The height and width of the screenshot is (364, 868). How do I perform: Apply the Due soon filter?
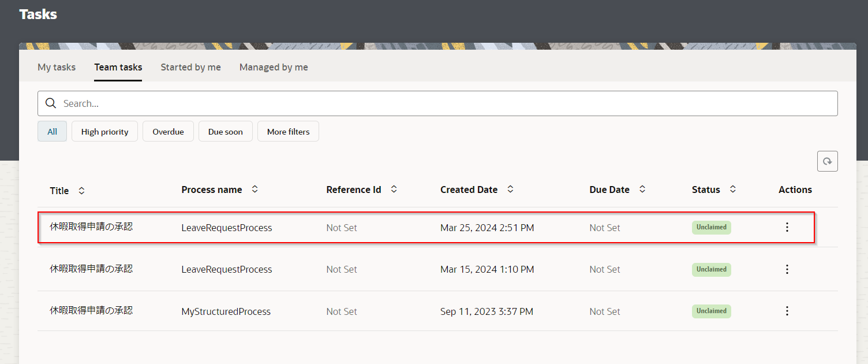click(225, 132)
